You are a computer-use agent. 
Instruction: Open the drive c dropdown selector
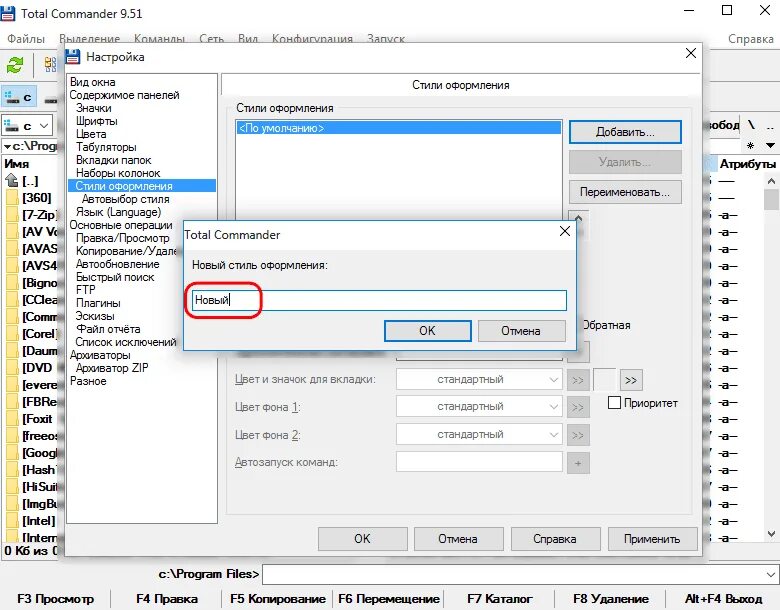[44, 126]
